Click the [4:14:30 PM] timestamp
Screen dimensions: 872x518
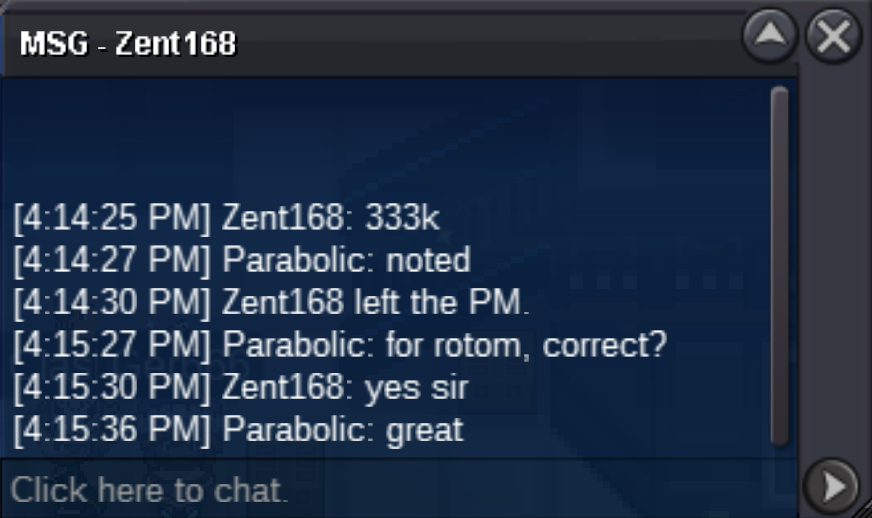point(112,302)
